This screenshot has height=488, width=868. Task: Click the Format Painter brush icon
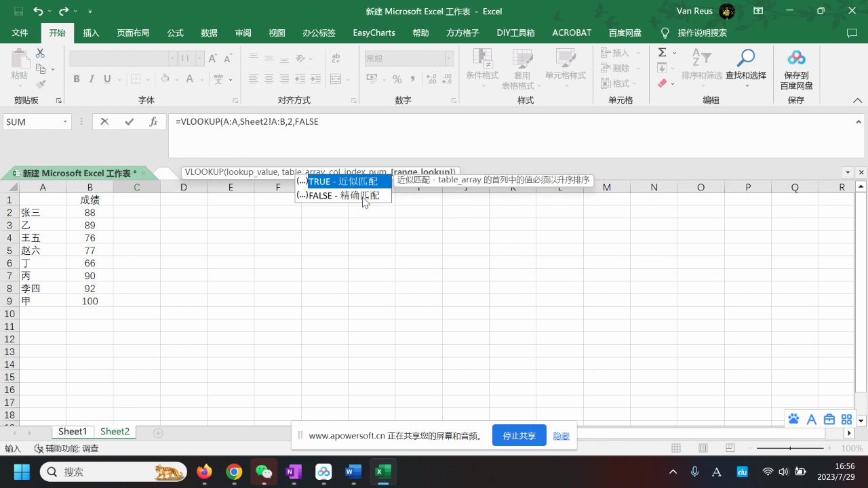[40, 84]
